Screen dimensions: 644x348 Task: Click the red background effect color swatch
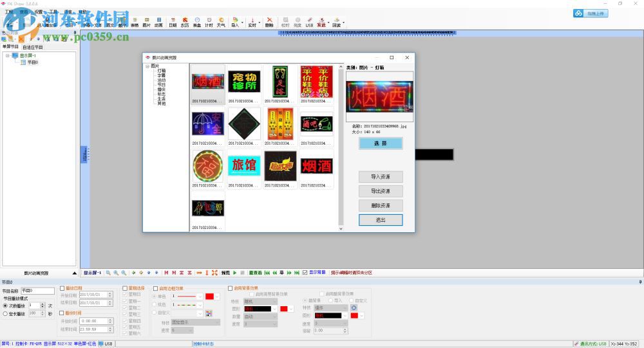(x=284, y=309)
